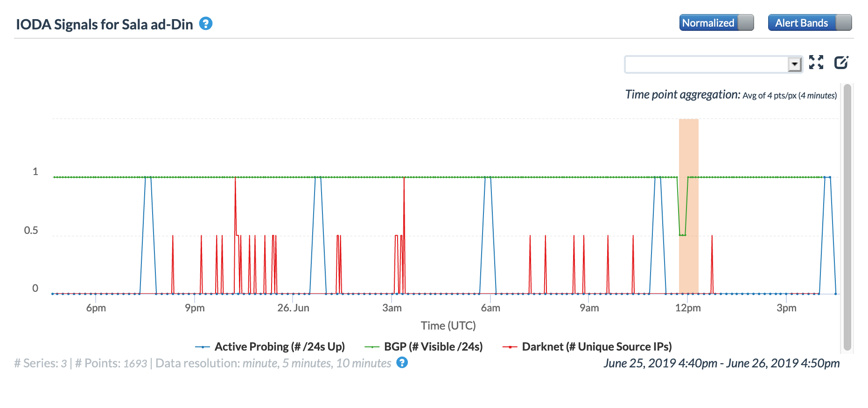Toggle the Alert Bands switch
Image resolution: width=868 pixels, height=408 pixels.
(x=810, y=23)
